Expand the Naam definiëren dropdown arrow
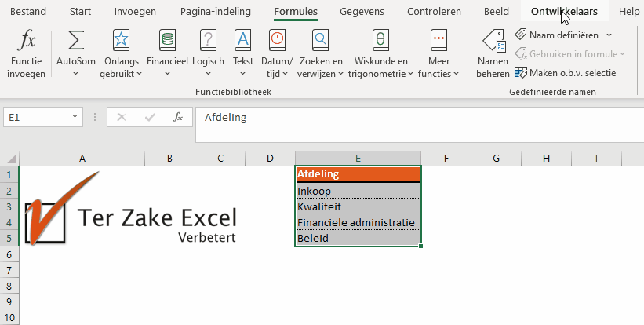 coord(609,35)
